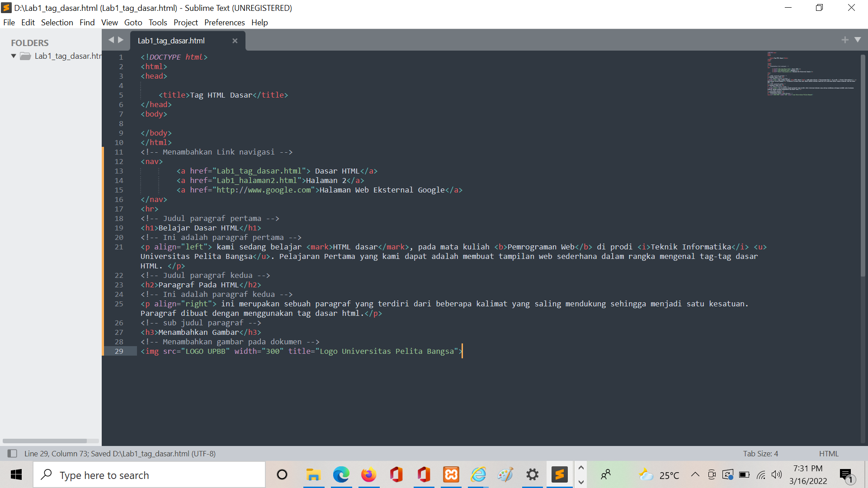Open the tab overflow dropdown arrow
Screen dimensions: 868x488
pos(857,39)
